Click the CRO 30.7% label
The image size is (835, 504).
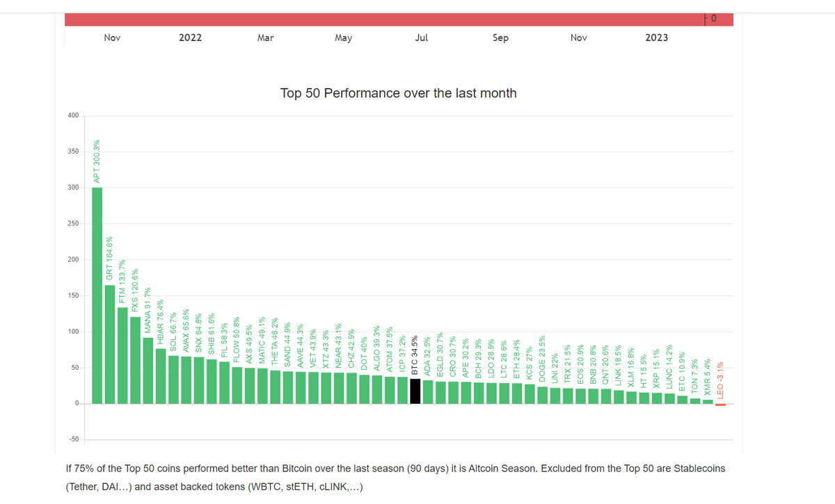tap(453, 357)
